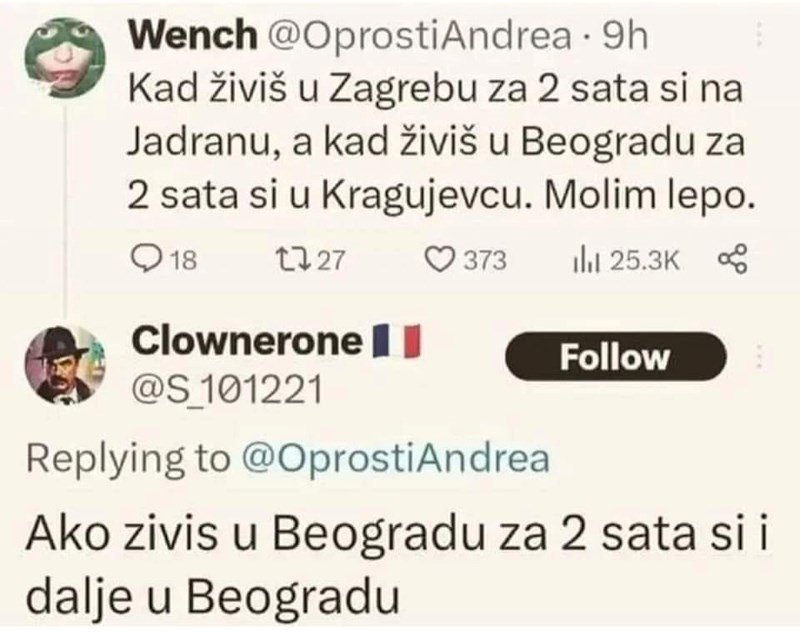Open the @OprostiAndrea mention in Replying to
This screenshot has width=800, height=632.
coord(395,459)
